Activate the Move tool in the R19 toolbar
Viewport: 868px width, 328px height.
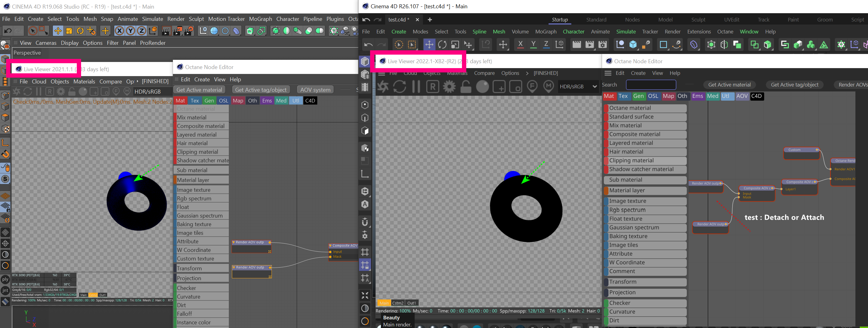[x=58, y=31]
